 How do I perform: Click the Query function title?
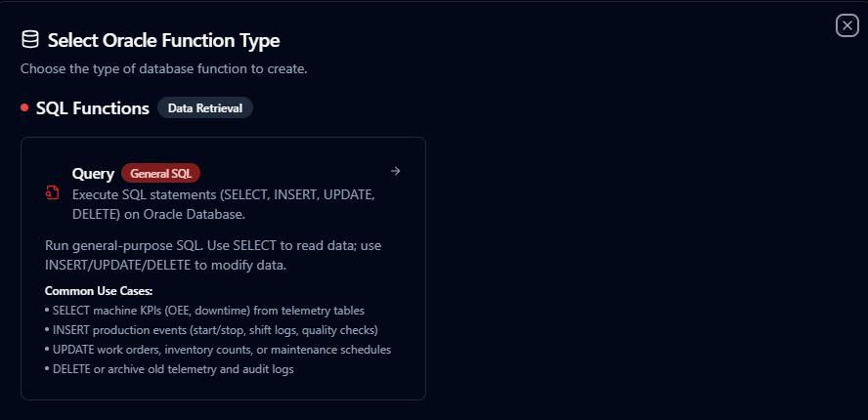(93, 174)
